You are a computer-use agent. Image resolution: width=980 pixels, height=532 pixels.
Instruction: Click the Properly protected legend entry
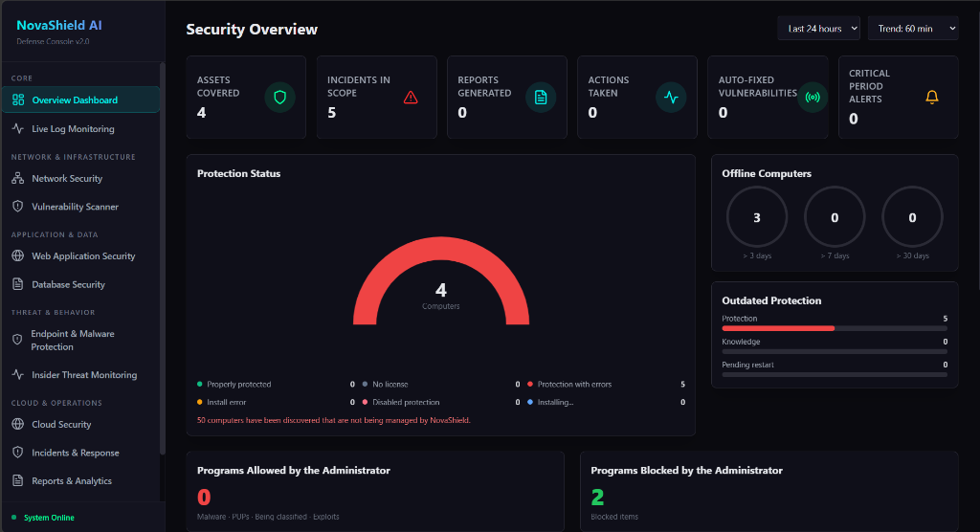(x=276, y=384)
